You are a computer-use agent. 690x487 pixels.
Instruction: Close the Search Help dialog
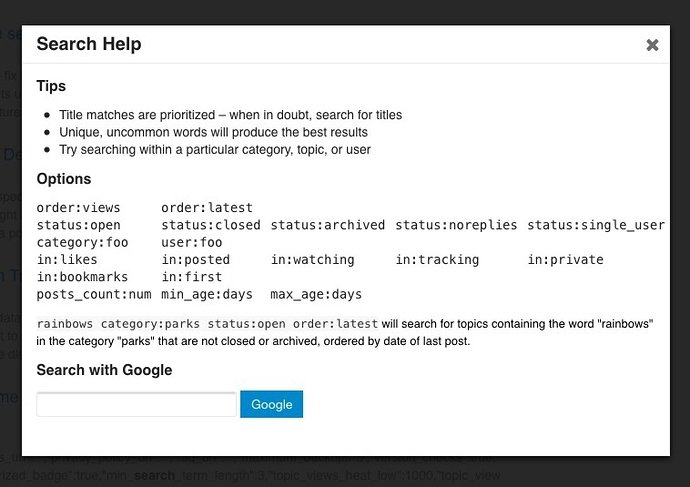click(x=652, y=45)
